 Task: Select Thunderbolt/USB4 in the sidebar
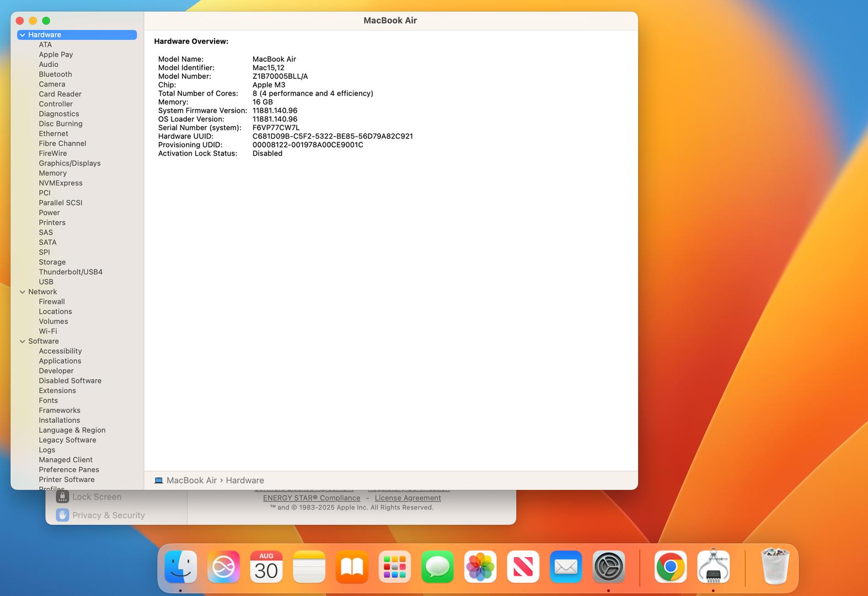(71, 272)
